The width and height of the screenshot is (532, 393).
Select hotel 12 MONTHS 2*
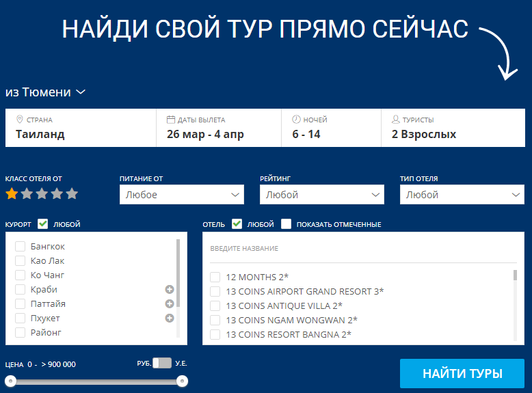pyautogui.click(x=215, y=277)
